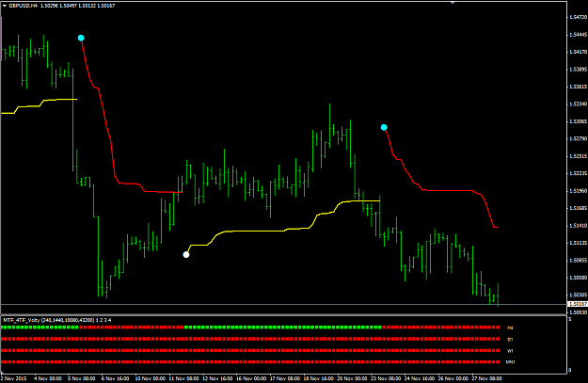Click the 10 Nov 00:00 time label
Image resolution: width=588 pixels, height=383 pixels.
pyautogui.click(x=150, y=378)
